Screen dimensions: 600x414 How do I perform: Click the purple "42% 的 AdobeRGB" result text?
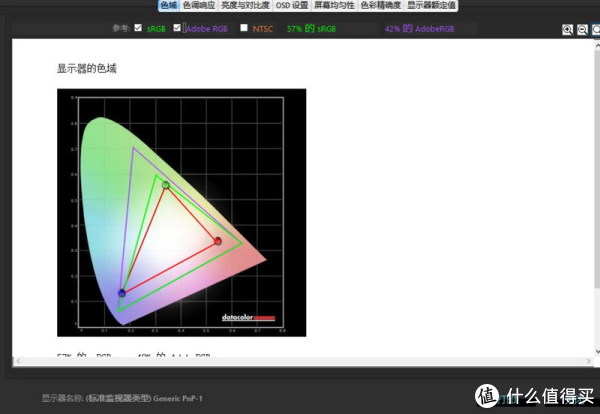[x=419, y=29]
